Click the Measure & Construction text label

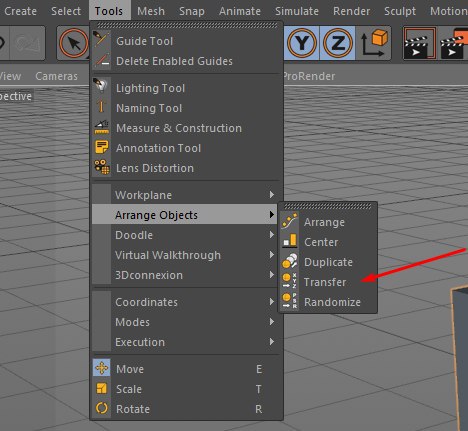pyautogui.click(x=179, y=128)
